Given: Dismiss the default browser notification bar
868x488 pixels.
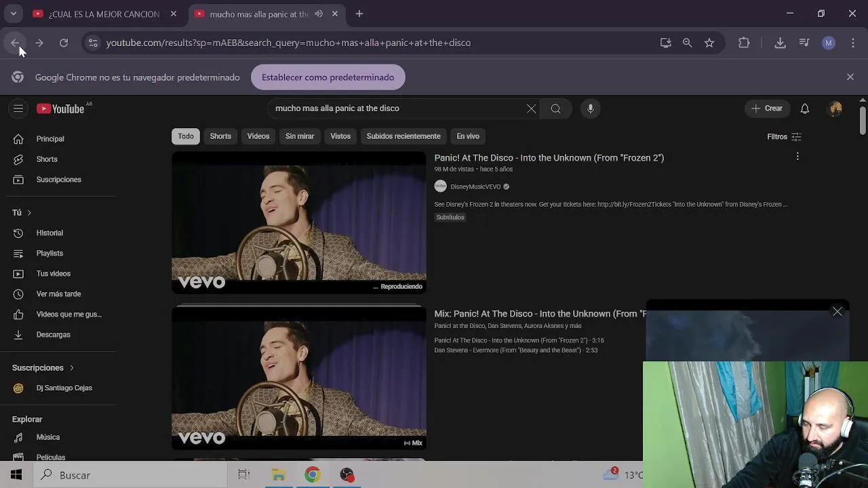Looking at the screenshot, I should pyautogui.click(x=850, y=77).
